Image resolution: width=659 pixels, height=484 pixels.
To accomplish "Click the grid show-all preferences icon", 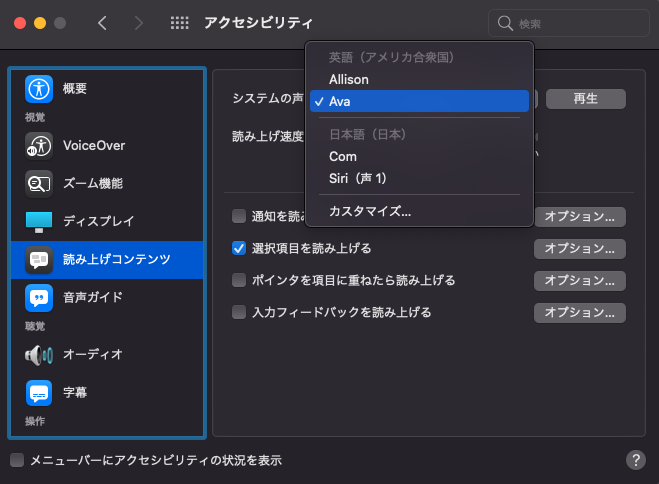I will 180,23.
